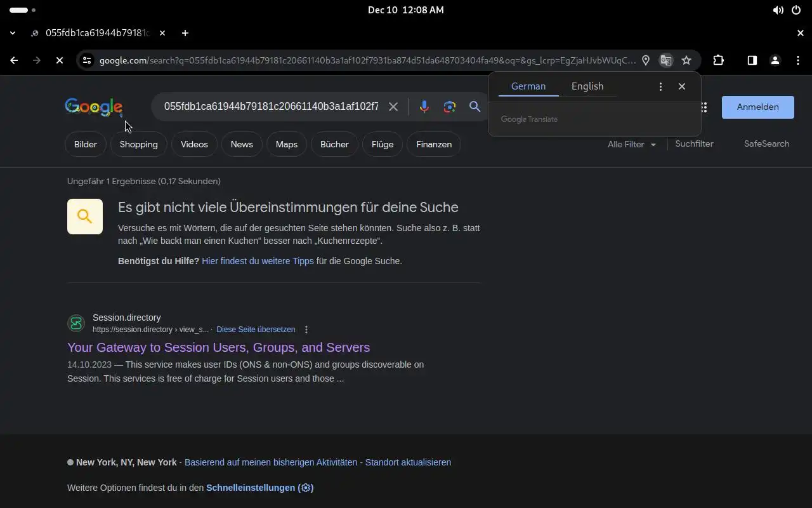
Task: Open the Google apps grid
Action: point(704,107)
